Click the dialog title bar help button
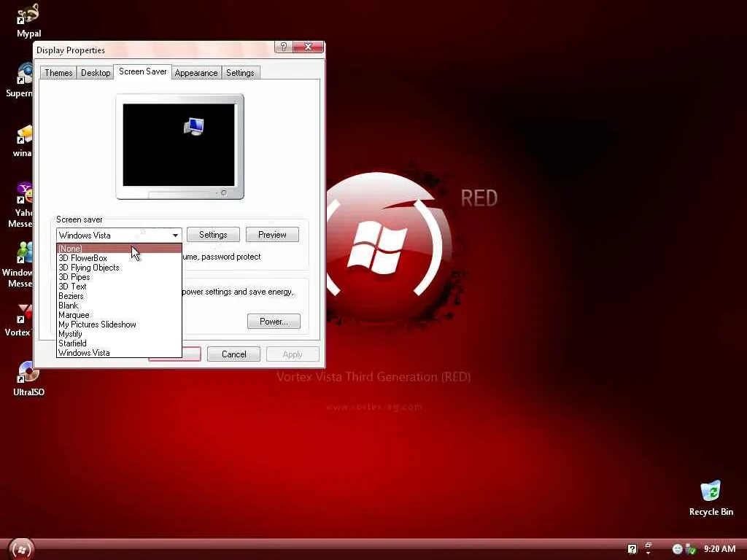The image size is (747, 560). pyautogui.click(x=284, y=47)
